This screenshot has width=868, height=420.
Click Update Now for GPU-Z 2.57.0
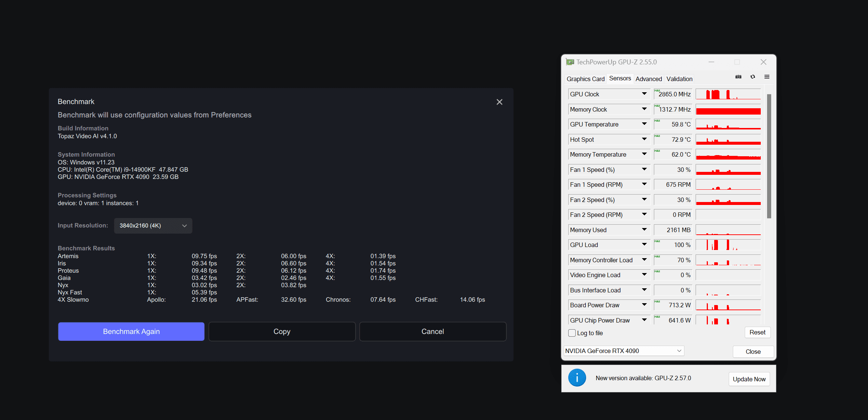coord(749,379)
